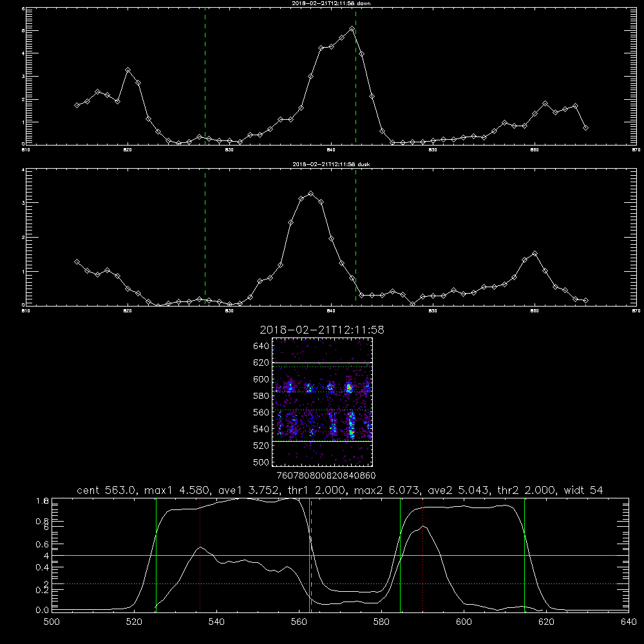Click the '640' label on bottom plot x-axis

[x=629, y=622]
